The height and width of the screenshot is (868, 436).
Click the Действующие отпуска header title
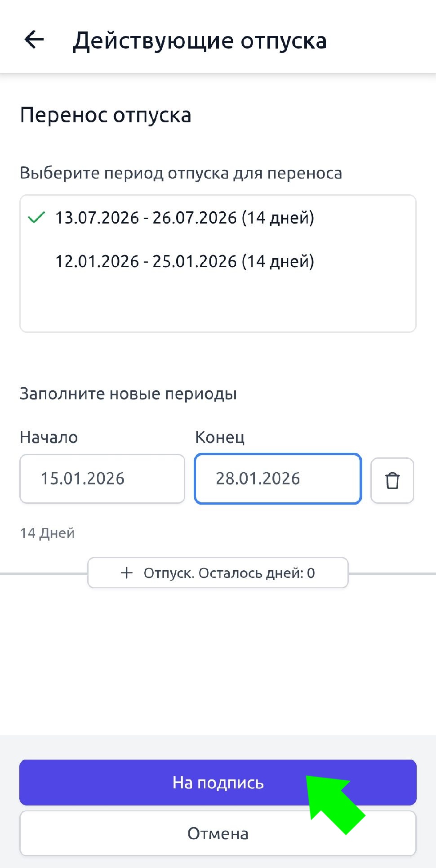tap(200, 41)
